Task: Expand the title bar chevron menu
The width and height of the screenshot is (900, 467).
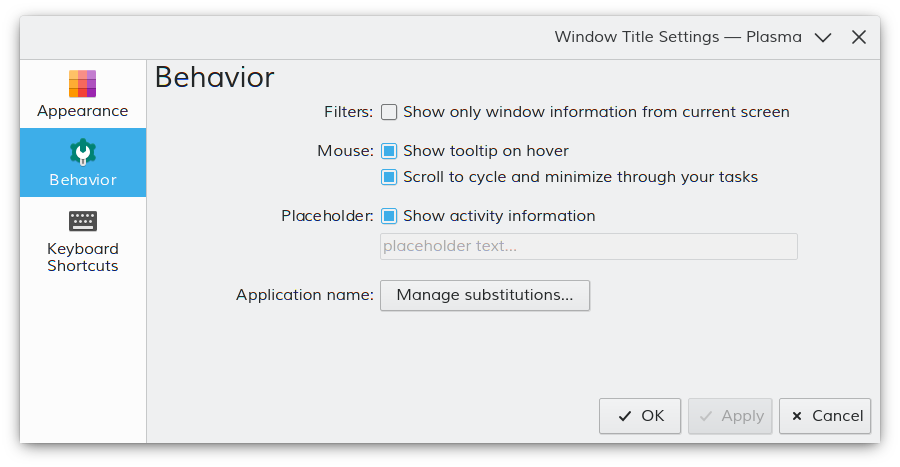Action: pyautogui.click(x=823, y=37)
